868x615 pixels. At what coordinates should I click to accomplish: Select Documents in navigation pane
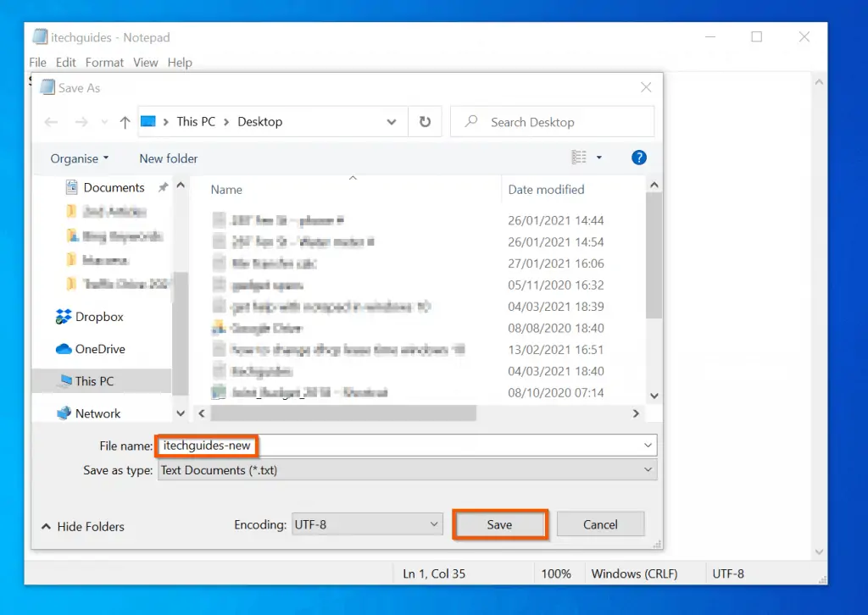114,187
